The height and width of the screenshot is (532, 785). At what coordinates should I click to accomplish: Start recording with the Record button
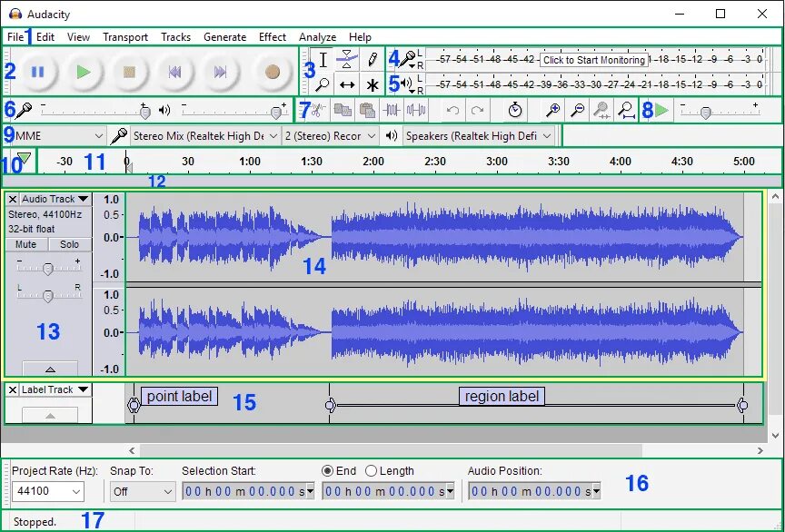(273, 72)
